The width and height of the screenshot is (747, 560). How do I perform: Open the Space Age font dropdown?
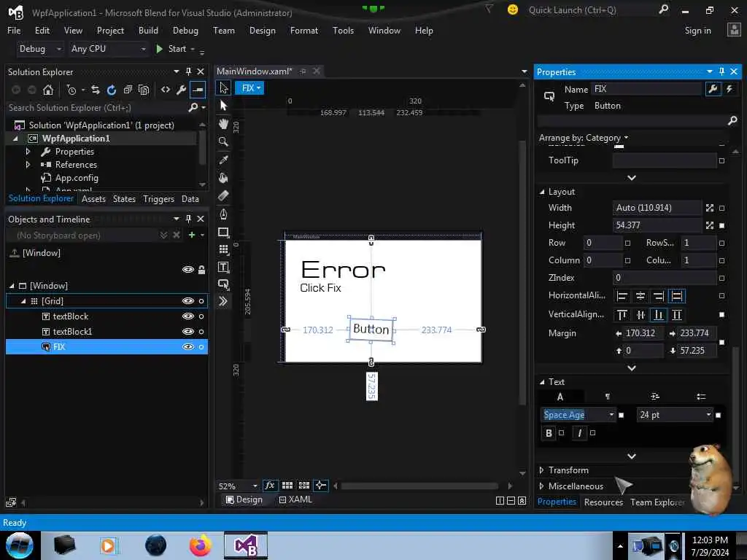click(612, 415)
